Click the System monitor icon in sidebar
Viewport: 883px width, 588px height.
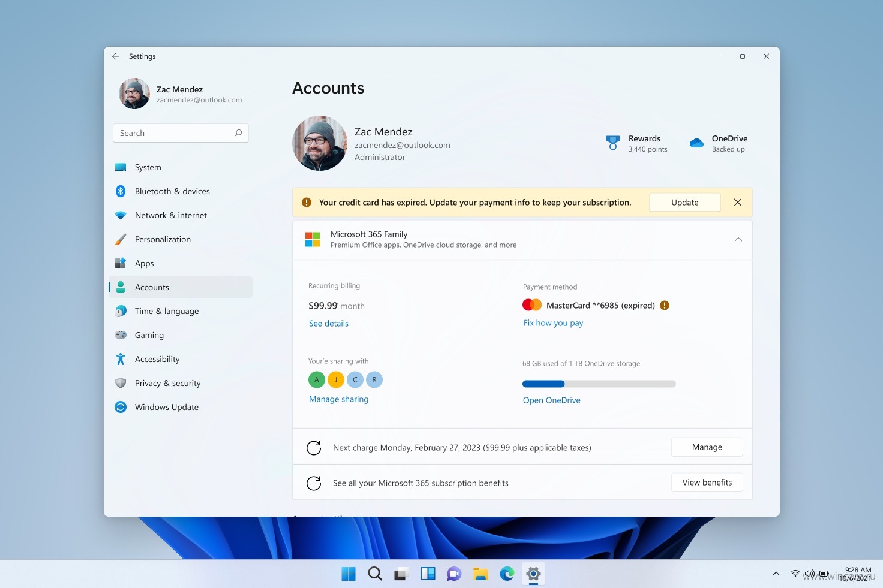(x=121, y=167)
